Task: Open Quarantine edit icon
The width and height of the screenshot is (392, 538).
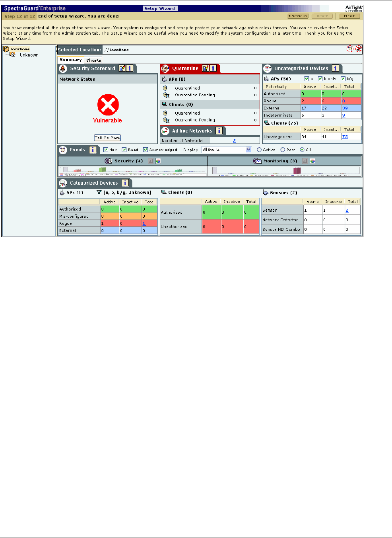Action: coord(206,68)
